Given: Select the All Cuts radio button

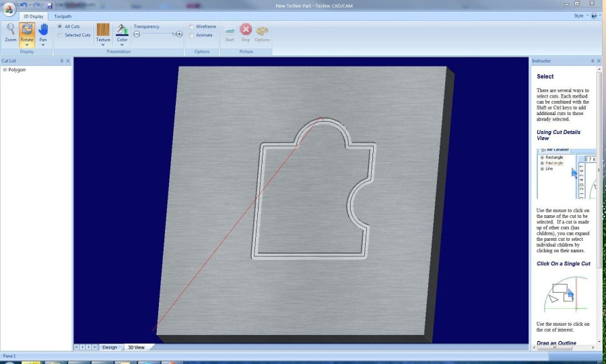Looking at the screenshot, I should click(60, 26).
